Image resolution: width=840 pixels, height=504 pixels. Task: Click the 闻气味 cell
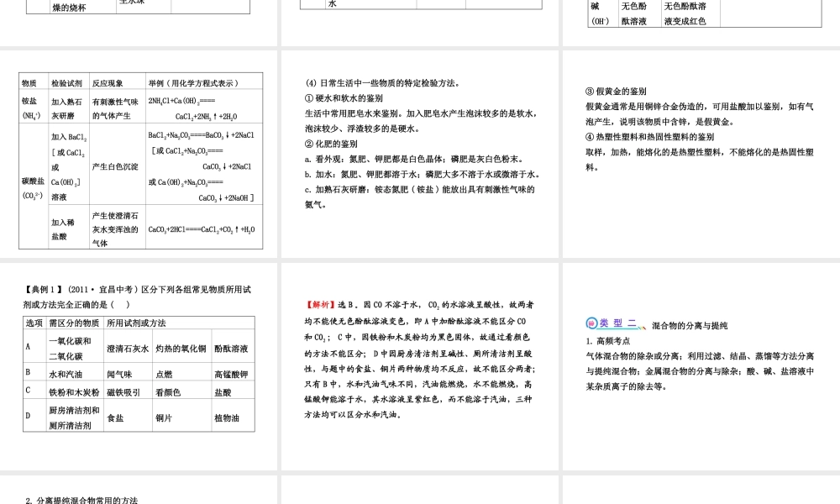128,373
